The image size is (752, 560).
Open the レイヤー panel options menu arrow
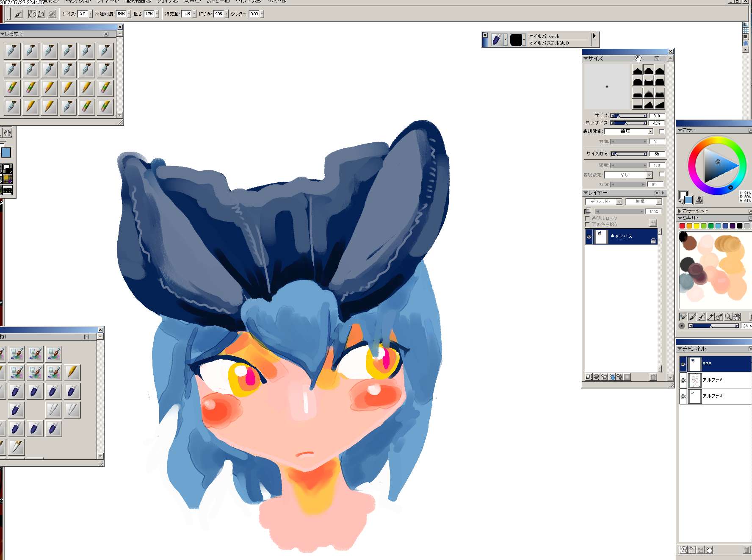tap(663, 193)
